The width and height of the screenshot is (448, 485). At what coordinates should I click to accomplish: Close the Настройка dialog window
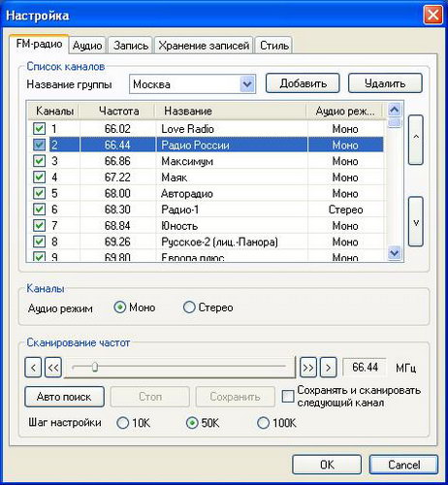click(433, 16)
